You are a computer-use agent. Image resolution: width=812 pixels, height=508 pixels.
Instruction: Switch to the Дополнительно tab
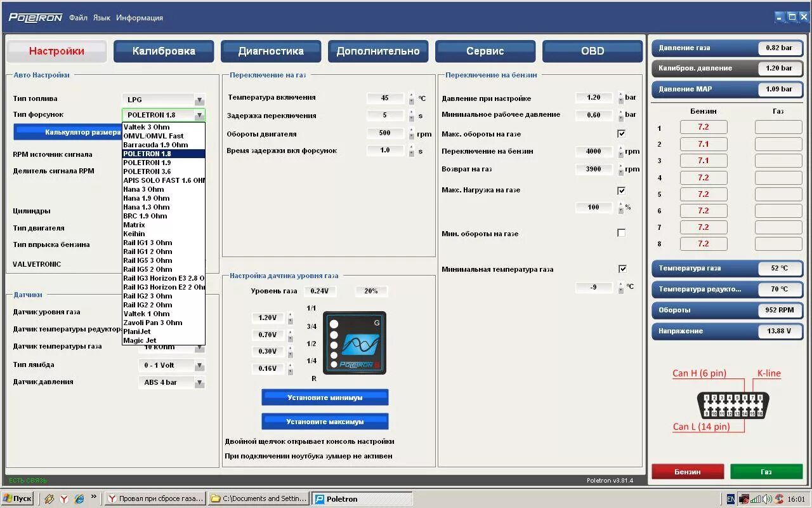click(x=378, y=51)
